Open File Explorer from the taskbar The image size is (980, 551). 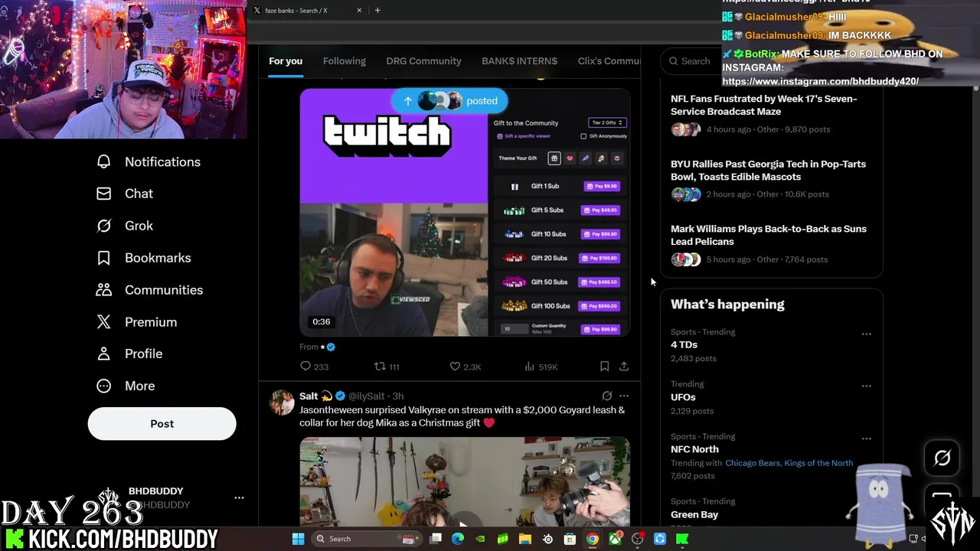pyautogui.click(x=525, y=539)
